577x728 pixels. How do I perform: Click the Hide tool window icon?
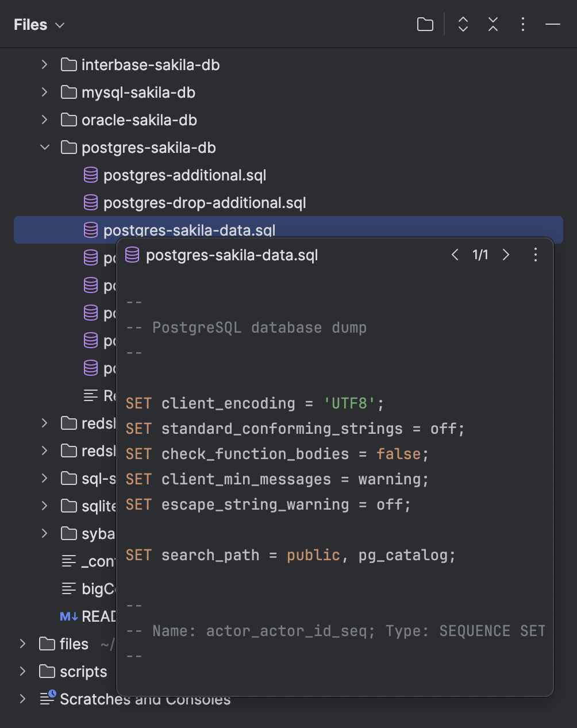[x=552, y=24]
